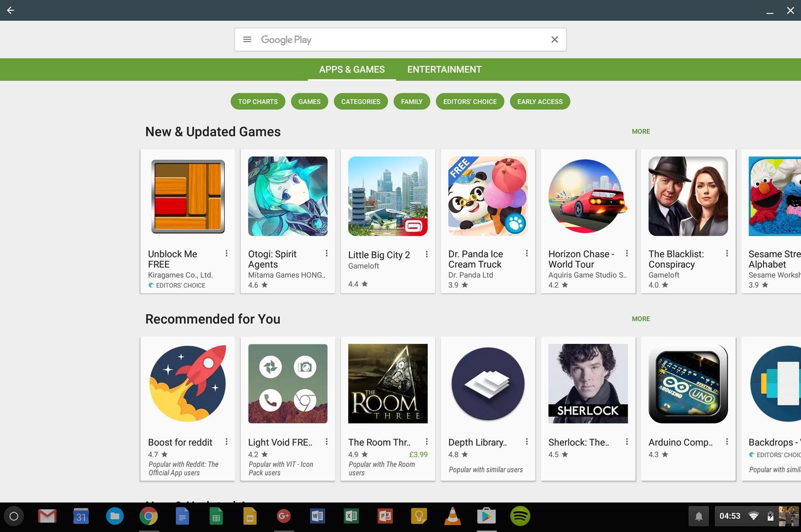Open overflow menu for Boost for reddit
801x532 pixels.
point(227,442)
